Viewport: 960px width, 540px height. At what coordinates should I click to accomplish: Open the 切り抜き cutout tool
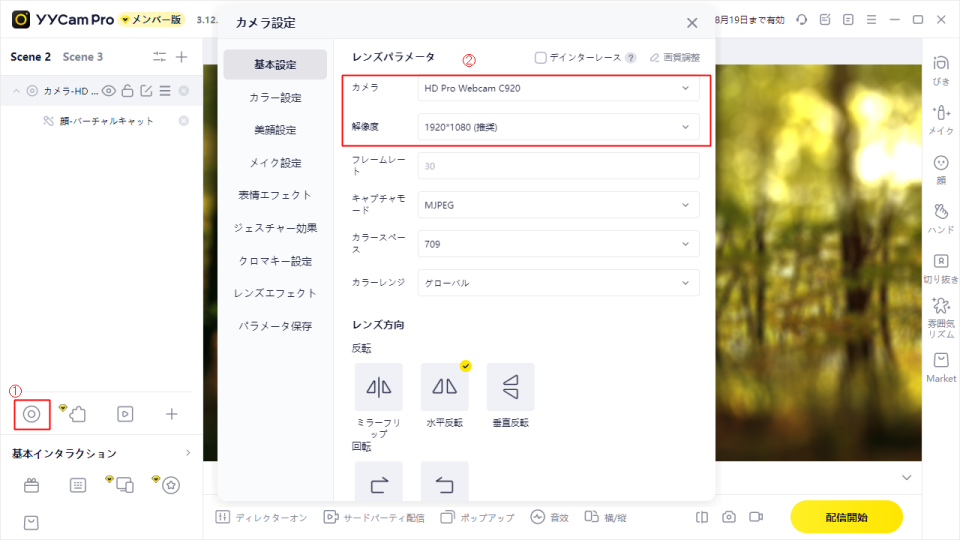point(940,266)
